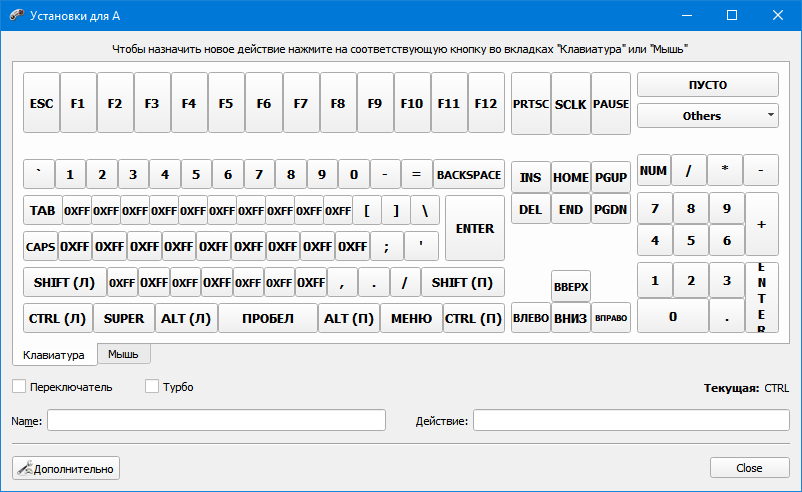Enable the Переключатель checkbox
Screen dimensions: 802x492
19,387
